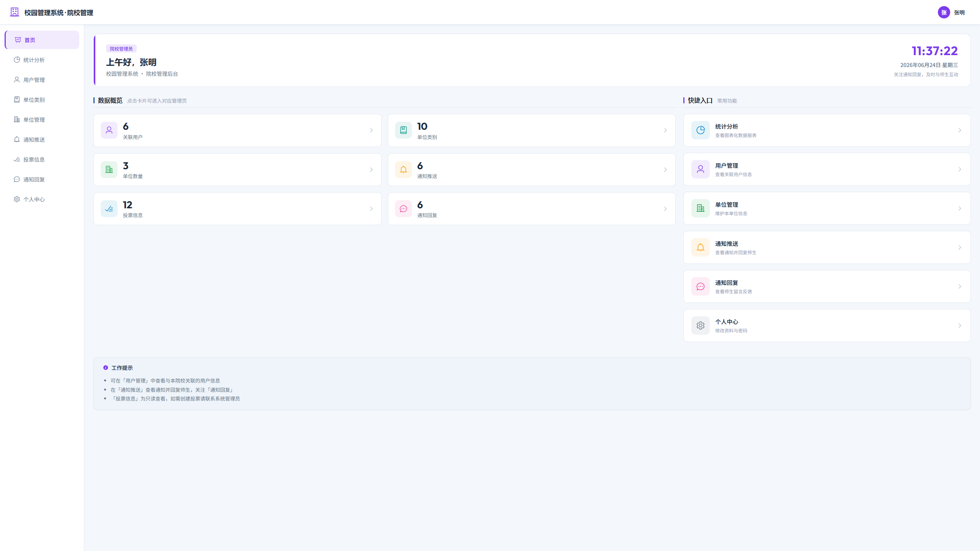
Task: Click the 数据概览 section heading
Action: pyautogui.click(x=110, y=100)
